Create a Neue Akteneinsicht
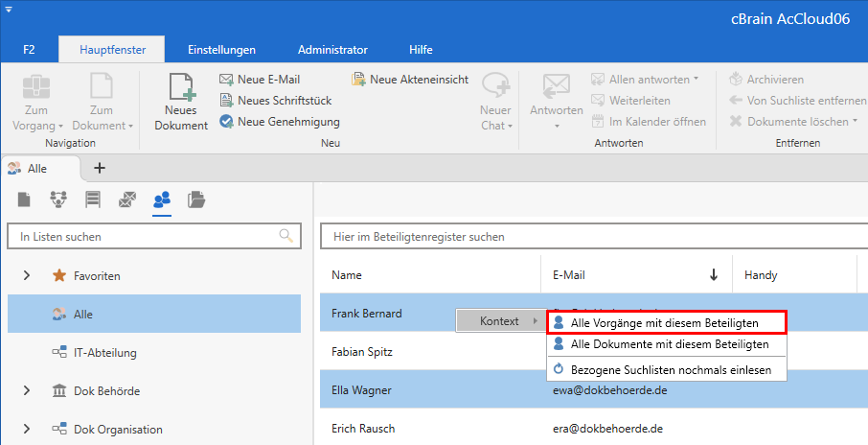The width and height of the screenshot is (868, 445). (410, 80)
